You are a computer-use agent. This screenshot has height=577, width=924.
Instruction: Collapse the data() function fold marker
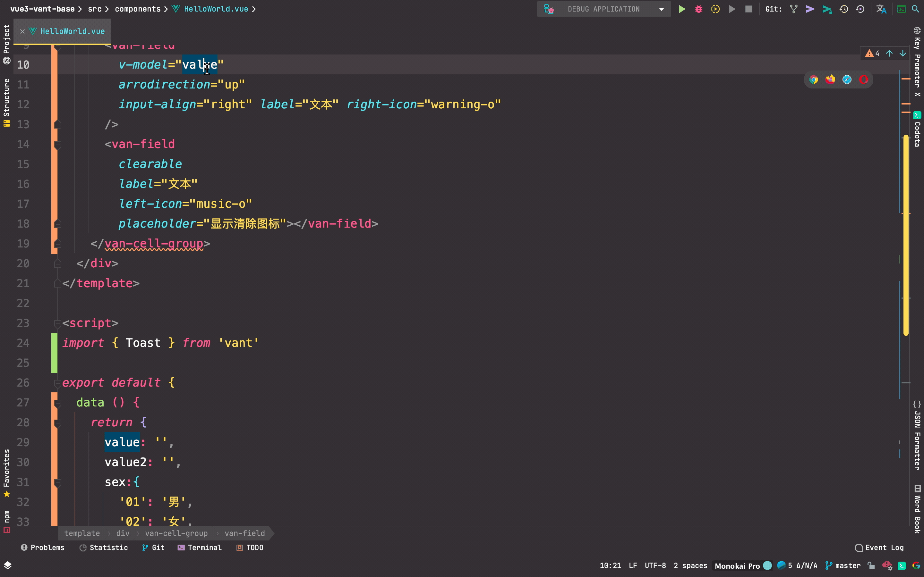click(58, 403)
